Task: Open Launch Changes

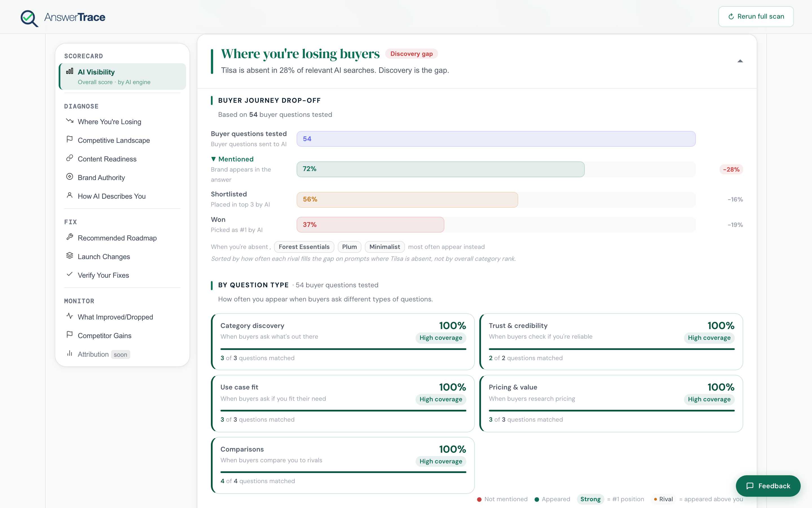Action: (x=122, y=257)
